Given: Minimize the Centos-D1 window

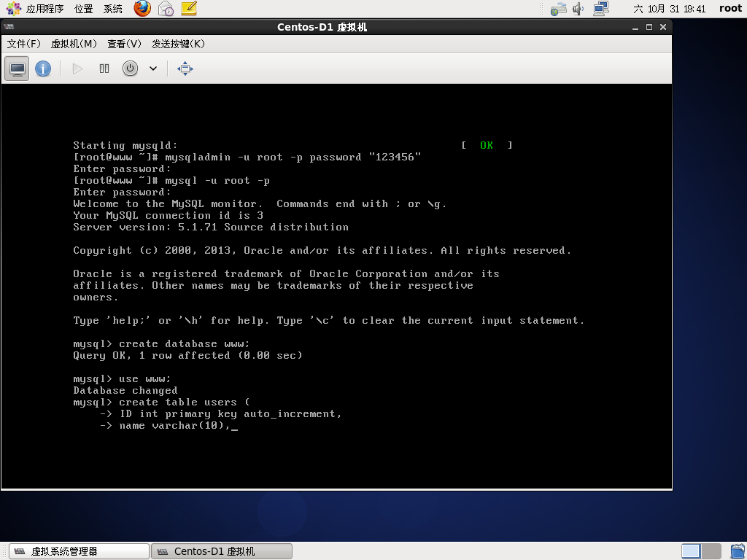Looking at the screenshot, I should point(635,27).
